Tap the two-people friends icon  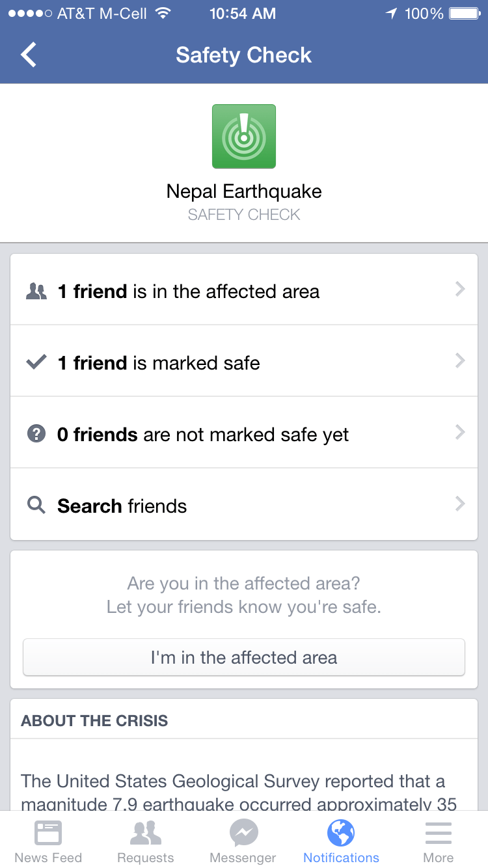[36, 292]
